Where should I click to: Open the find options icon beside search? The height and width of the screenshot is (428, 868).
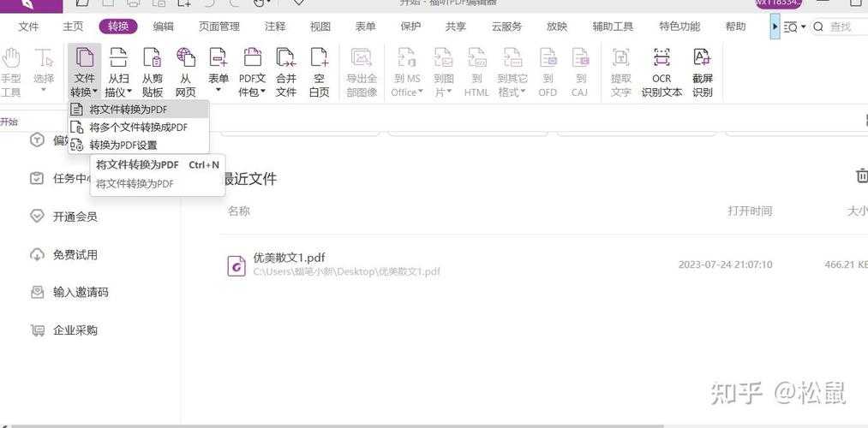click(x=791, y=27)
